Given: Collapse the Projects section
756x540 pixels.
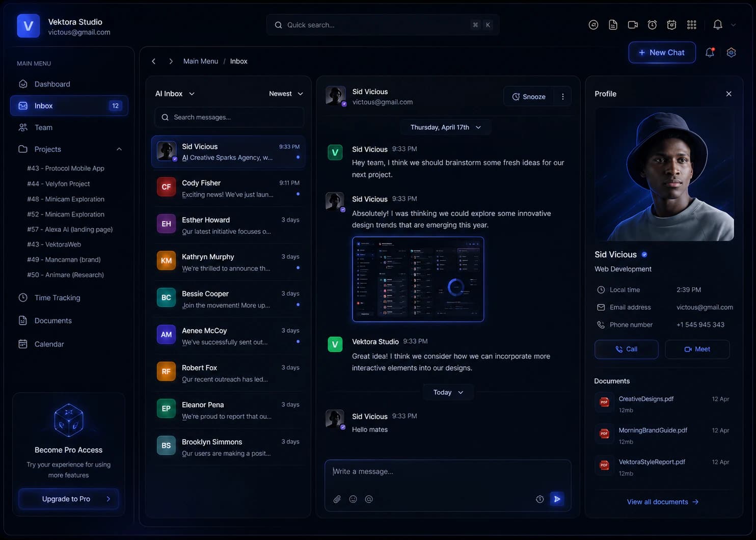Looking at the screenshot, I should pos(119,149).
